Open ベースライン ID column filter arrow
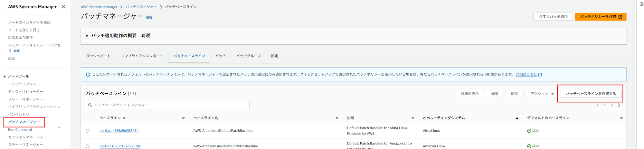644x149 pixels. click(x=183, y=118)
